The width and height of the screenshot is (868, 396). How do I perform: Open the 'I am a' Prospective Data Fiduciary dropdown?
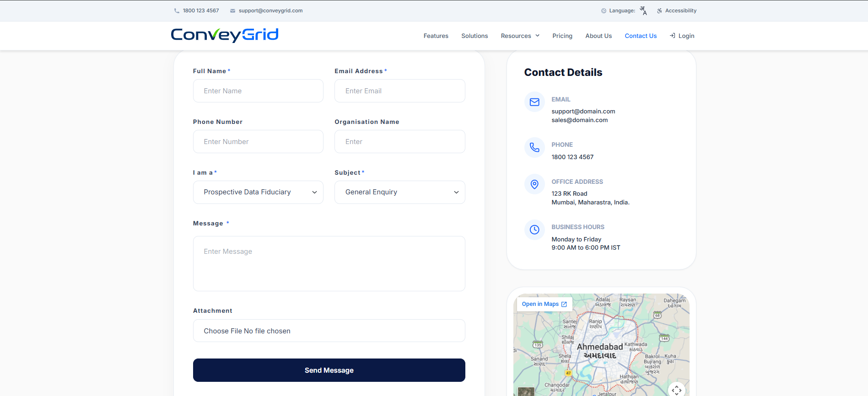pyautogui.click(x=258, y=192)
